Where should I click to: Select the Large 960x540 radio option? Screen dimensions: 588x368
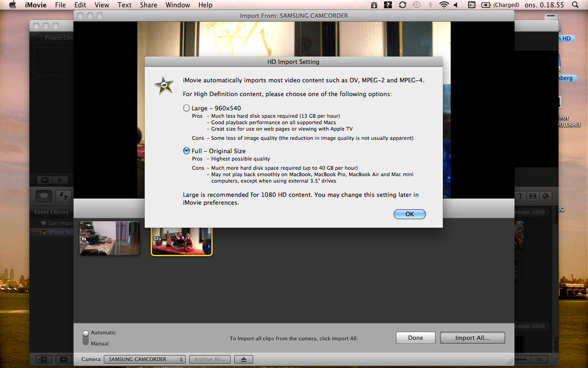click(186, 108)
